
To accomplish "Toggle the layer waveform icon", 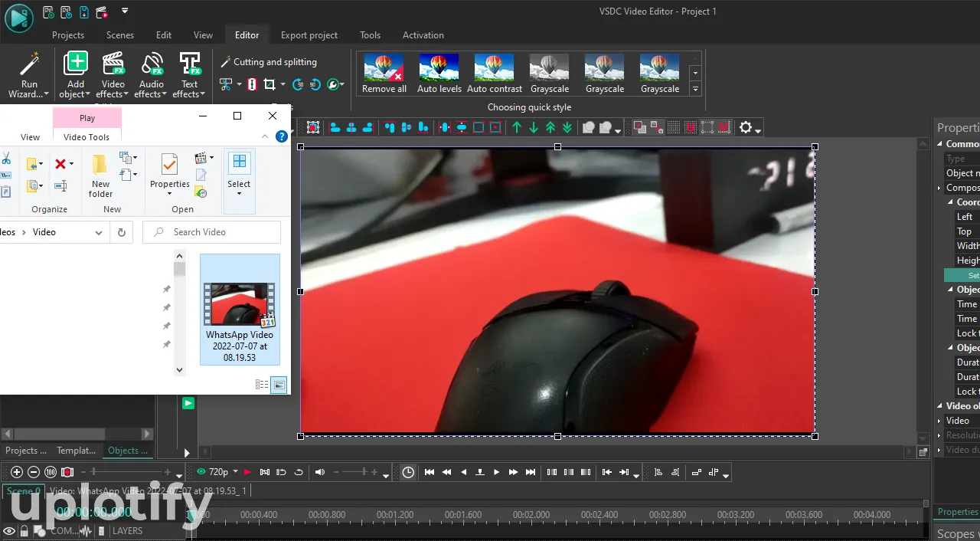I will [x=86, y=530].
